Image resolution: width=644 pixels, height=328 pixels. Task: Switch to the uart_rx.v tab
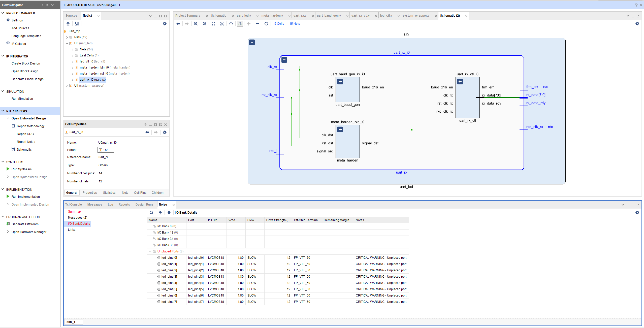pyautogui.click(x=300, y=16)
